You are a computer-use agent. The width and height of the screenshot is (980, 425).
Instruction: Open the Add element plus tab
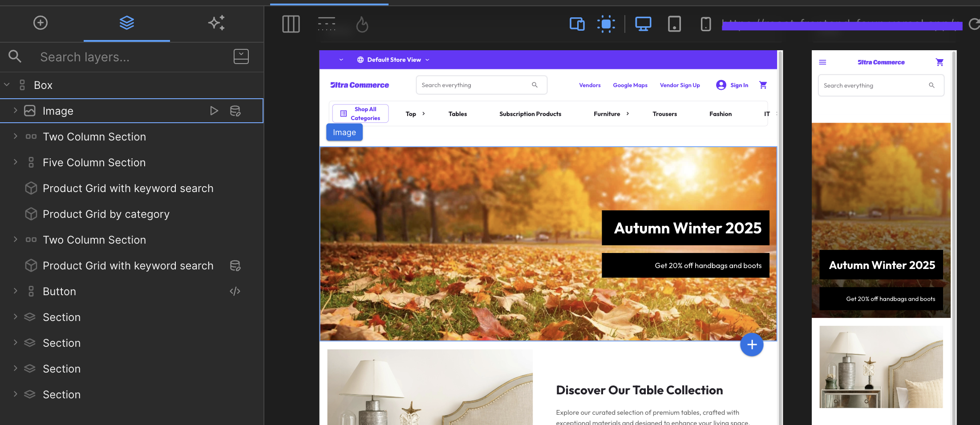coord(40,23)
